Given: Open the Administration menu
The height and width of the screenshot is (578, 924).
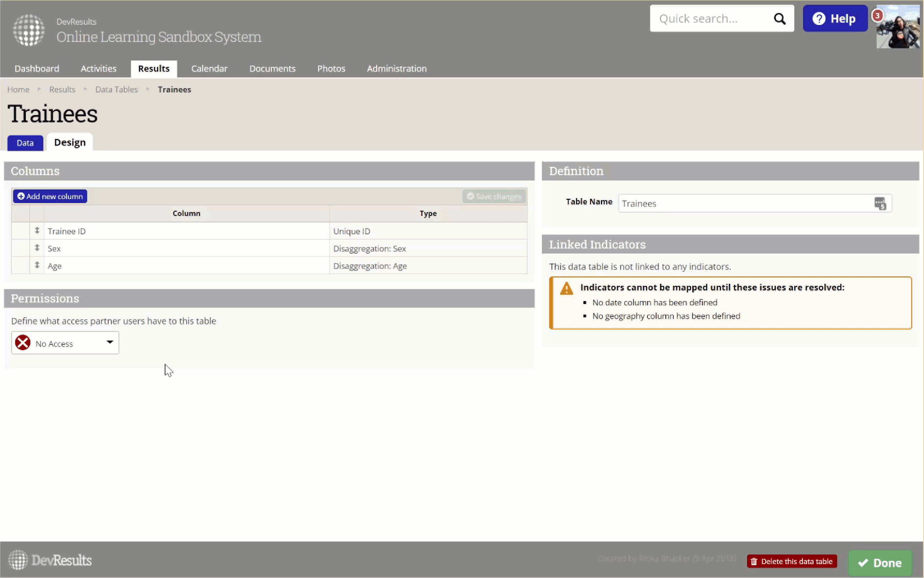Looking at the screenshot, I should pos(396,68).
